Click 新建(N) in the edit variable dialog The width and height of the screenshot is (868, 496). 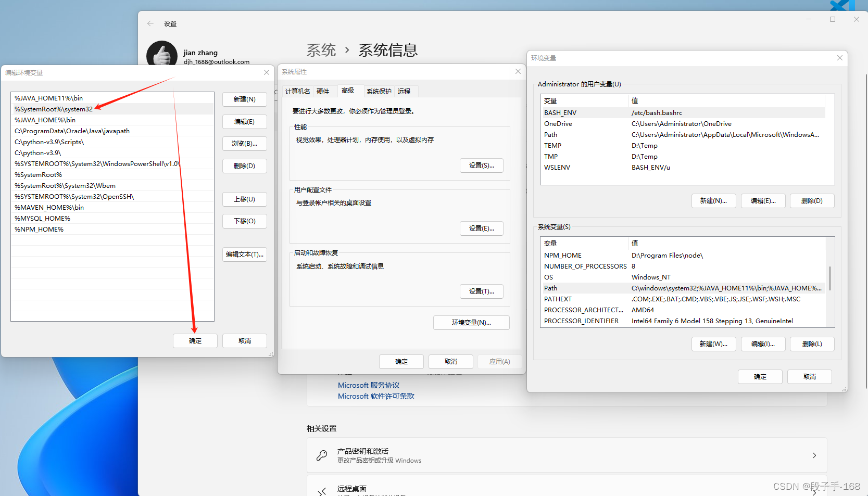point(245,99)
